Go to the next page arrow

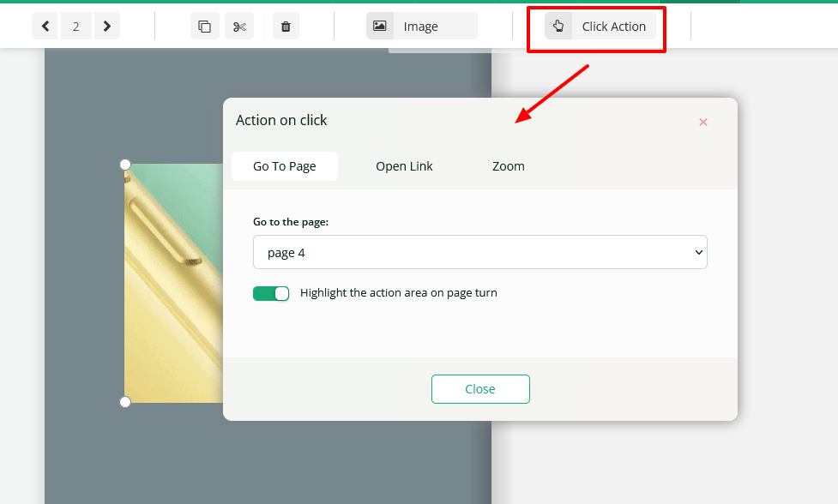pos(107,27)
